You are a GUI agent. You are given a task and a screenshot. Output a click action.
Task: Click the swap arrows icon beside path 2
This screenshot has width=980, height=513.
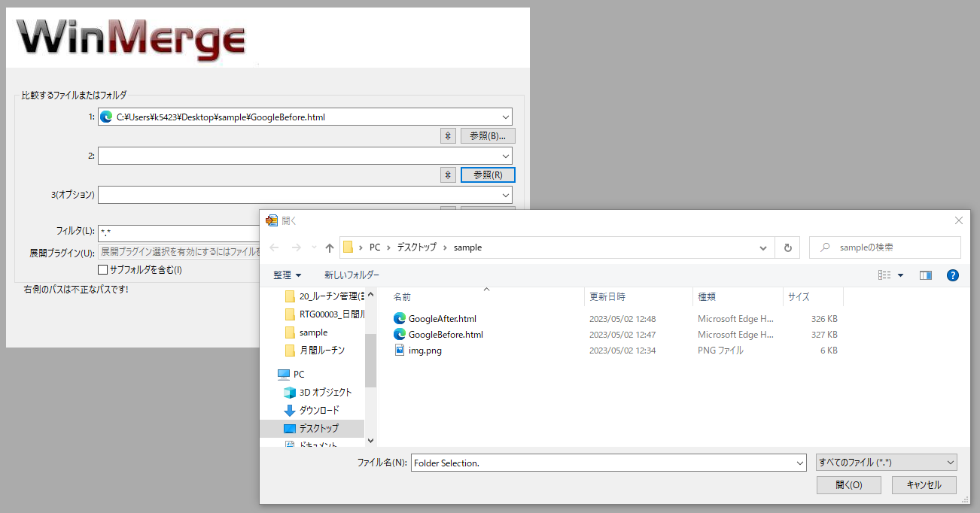448,175
